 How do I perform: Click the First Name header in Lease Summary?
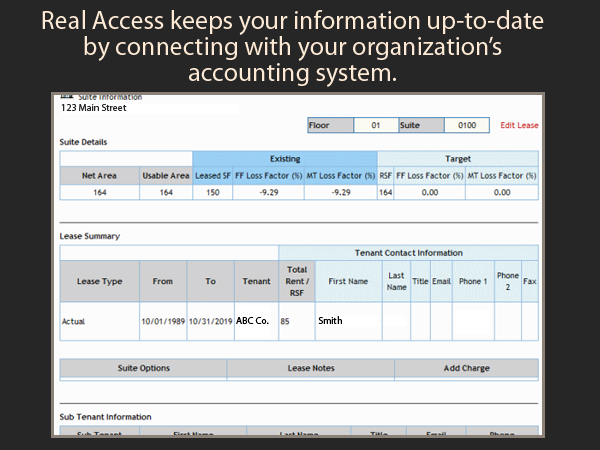pyautogui.click(x=349, y=281)
